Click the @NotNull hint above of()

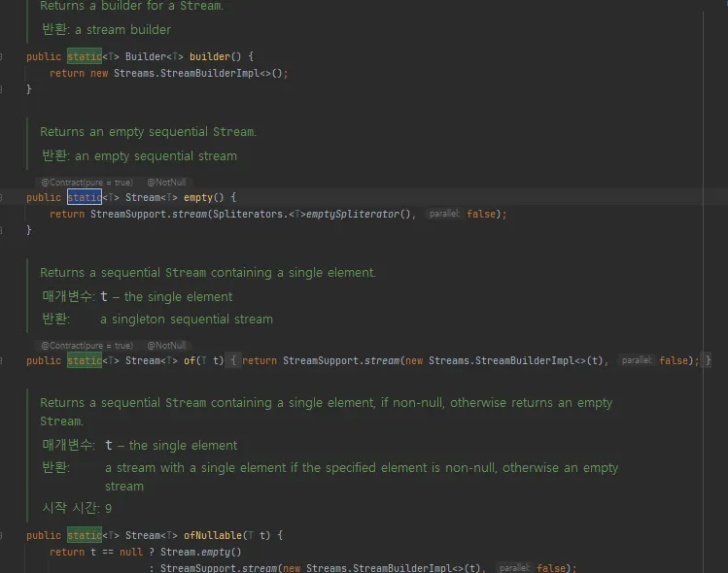(166, 346)
